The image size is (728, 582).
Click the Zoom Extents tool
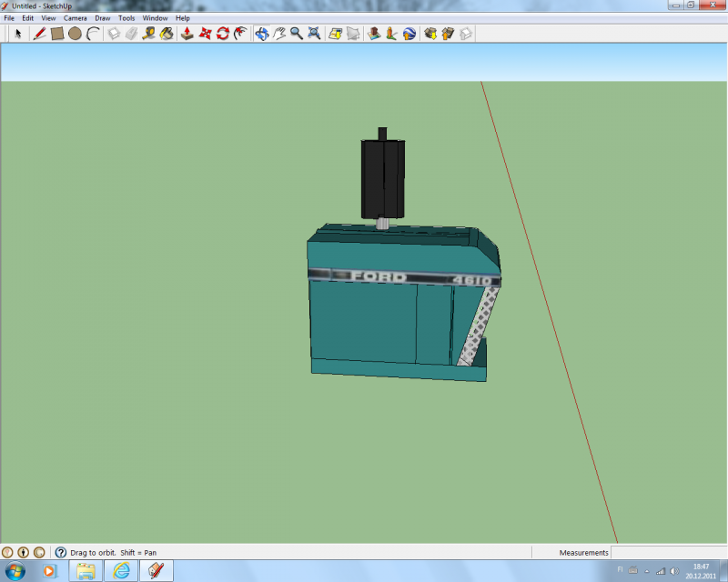(314, 34)
